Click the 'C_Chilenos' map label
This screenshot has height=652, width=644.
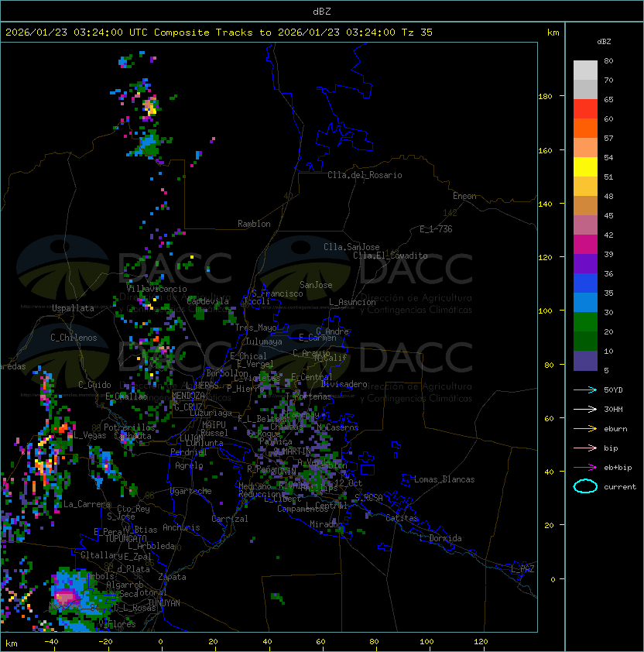click(x=74, y=338)
